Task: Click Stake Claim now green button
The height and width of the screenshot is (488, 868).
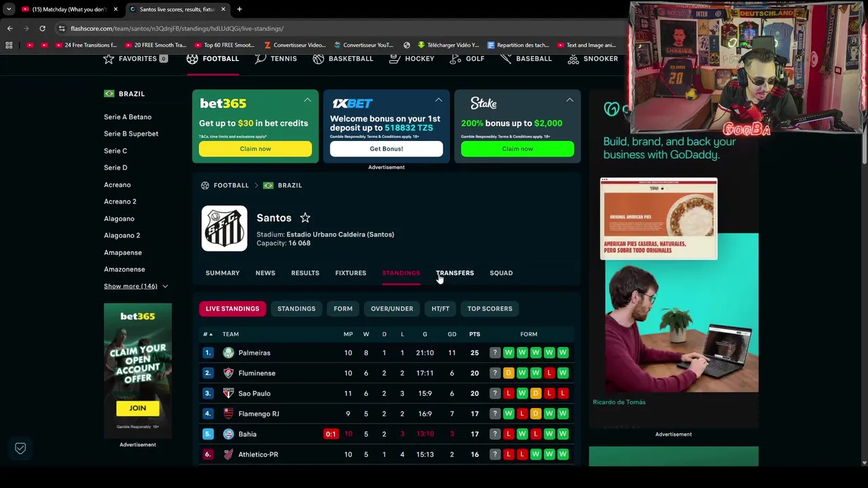Action: [x=517, y=149]
